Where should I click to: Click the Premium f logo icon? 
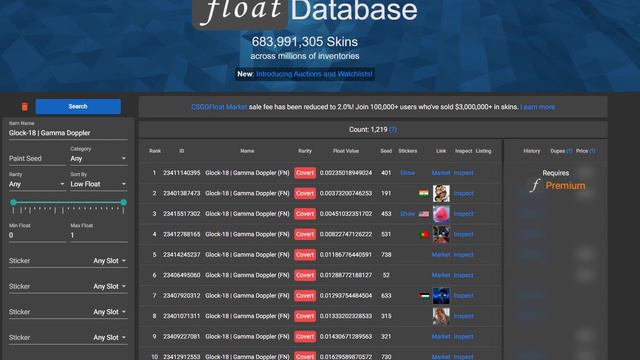[535, 185]
